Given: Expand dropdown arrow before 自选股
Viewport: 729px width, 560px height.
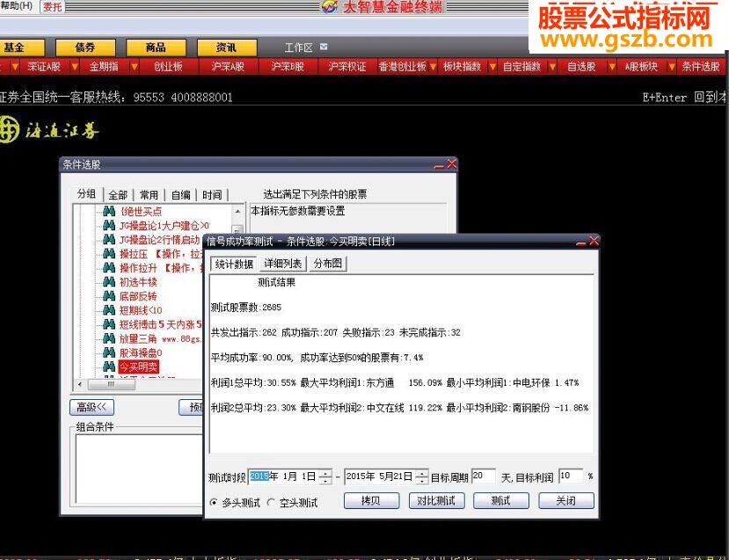Looking at the screenshot, I should click(x=552, y=67).
